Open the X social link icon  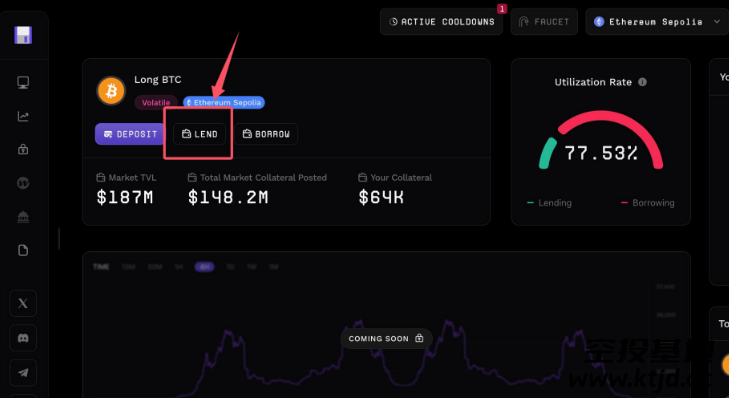[23, 304]
